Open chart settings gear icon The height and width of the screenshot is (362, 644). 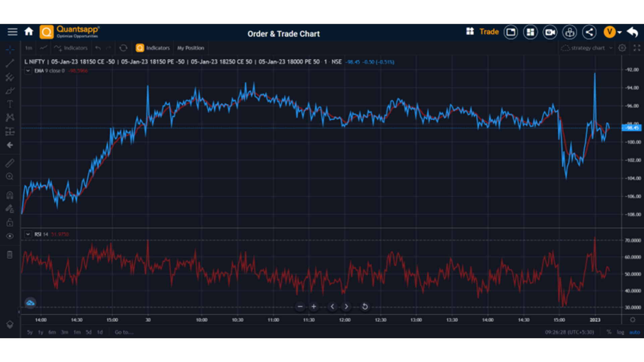622,48
